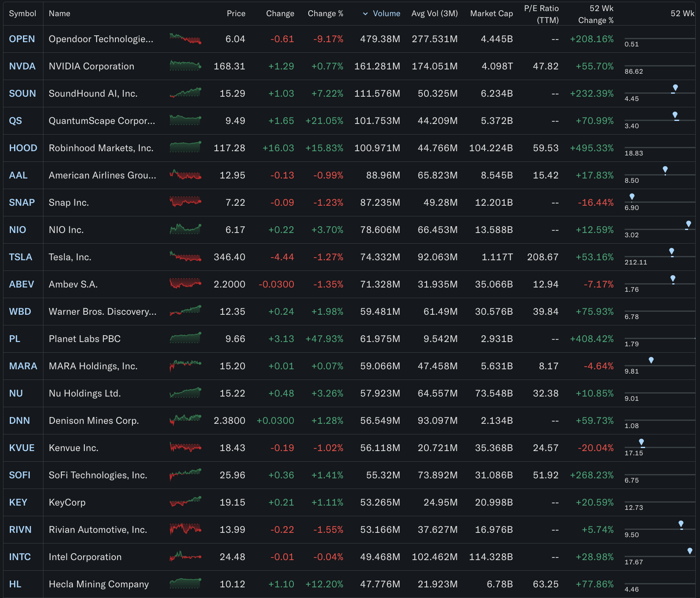Open the HOOD ticker symbol link

(x=23, y=148)
